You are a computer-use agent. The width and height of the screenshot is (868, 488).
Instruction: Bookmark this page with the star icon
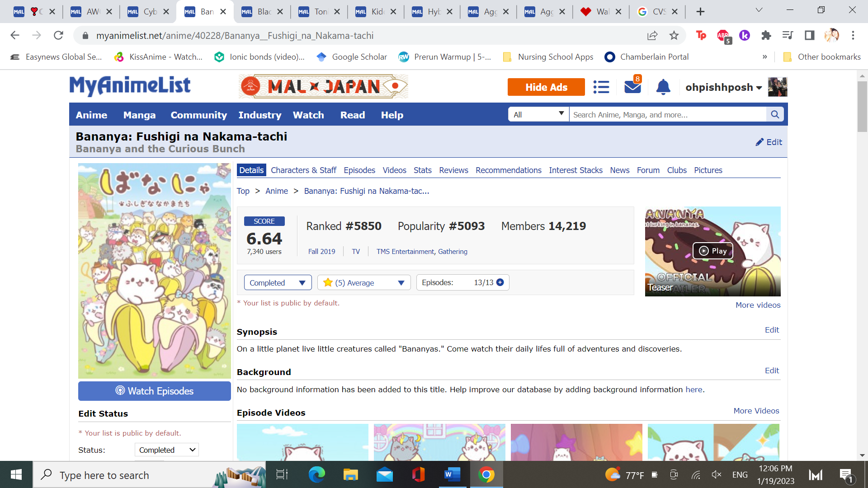point(674,36)
